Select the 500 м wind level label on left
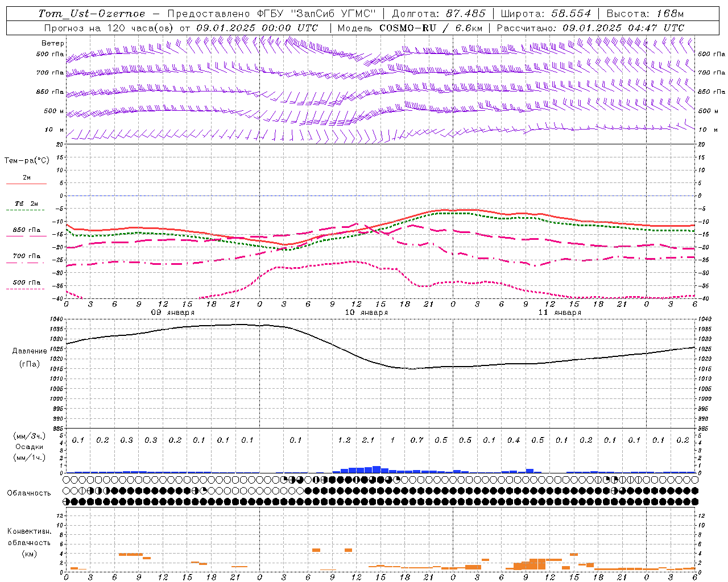 coord(55,111)
